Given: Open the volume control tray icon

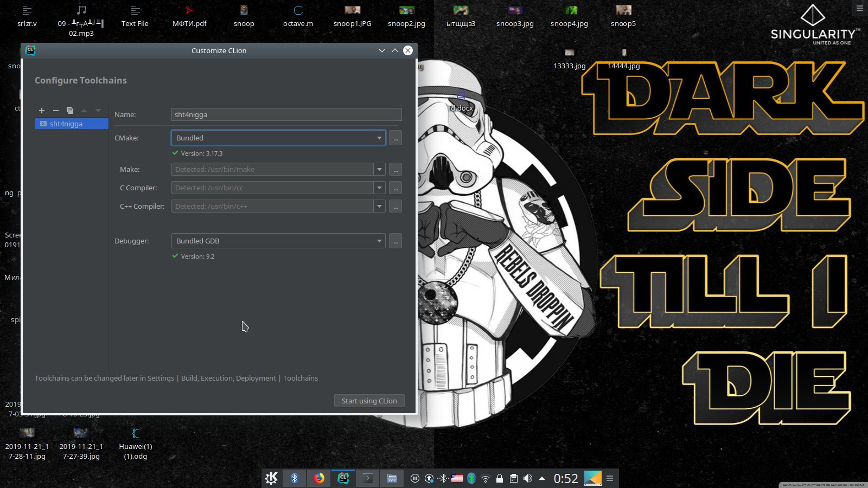Looking at the screenshot, I should pos(528,478).
